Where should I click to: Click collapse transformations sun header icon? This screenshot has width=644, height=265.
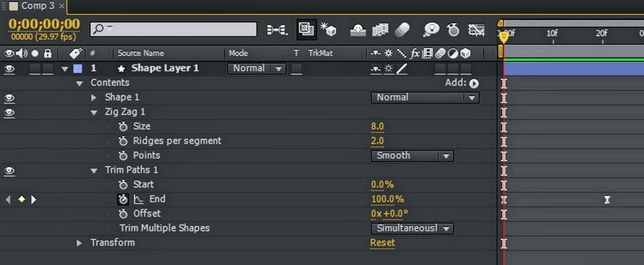click(388, 53)
